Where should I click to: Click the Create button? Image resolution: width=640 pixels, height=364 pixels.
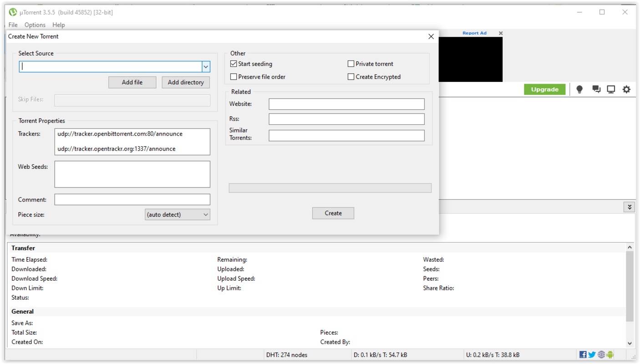pos(333,213)
